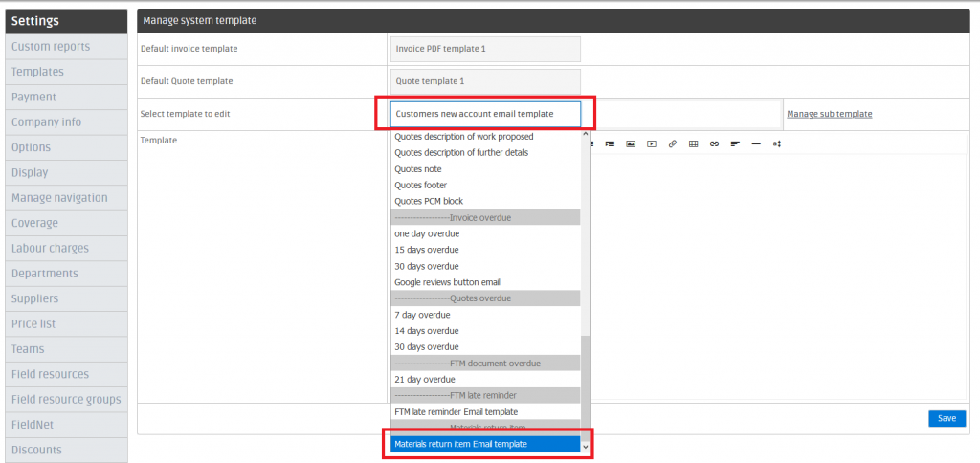Viewport: 980px width, 463px height.
Task: Click the insert table icon
Action: pos(693,143)
